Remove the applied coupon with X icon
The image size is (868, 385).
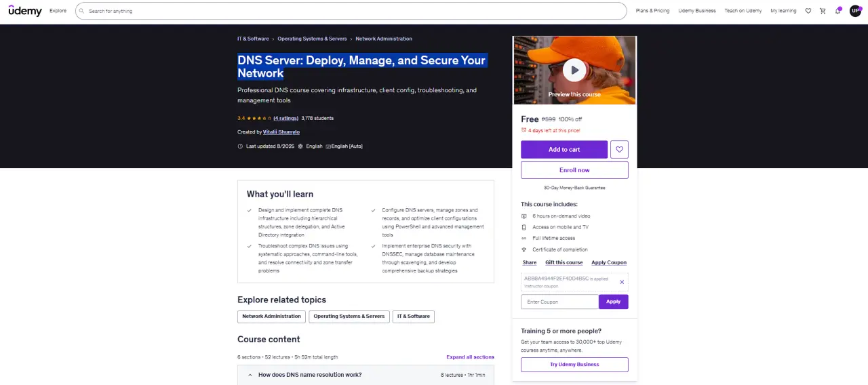pyautogui.click(x=622, y=282)
